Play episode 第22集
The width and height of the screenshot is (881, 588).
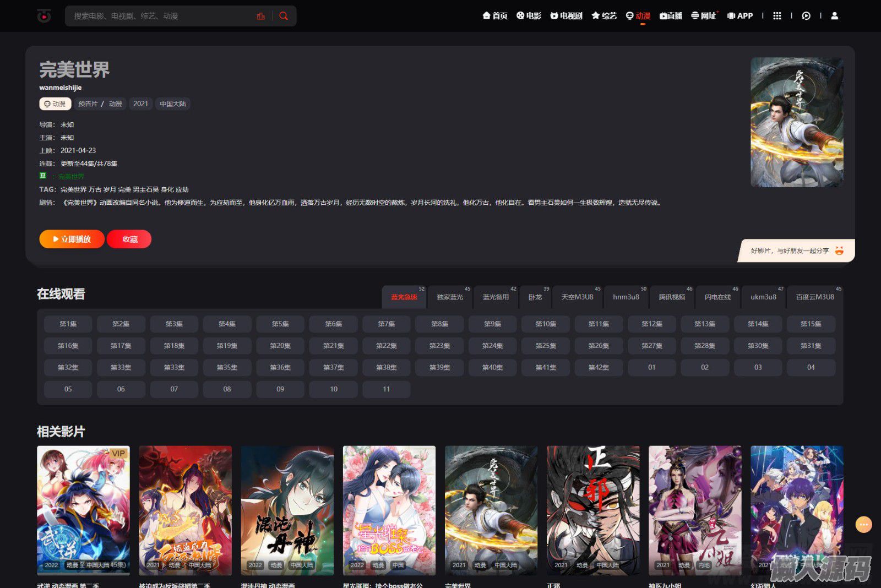(387, 346)
